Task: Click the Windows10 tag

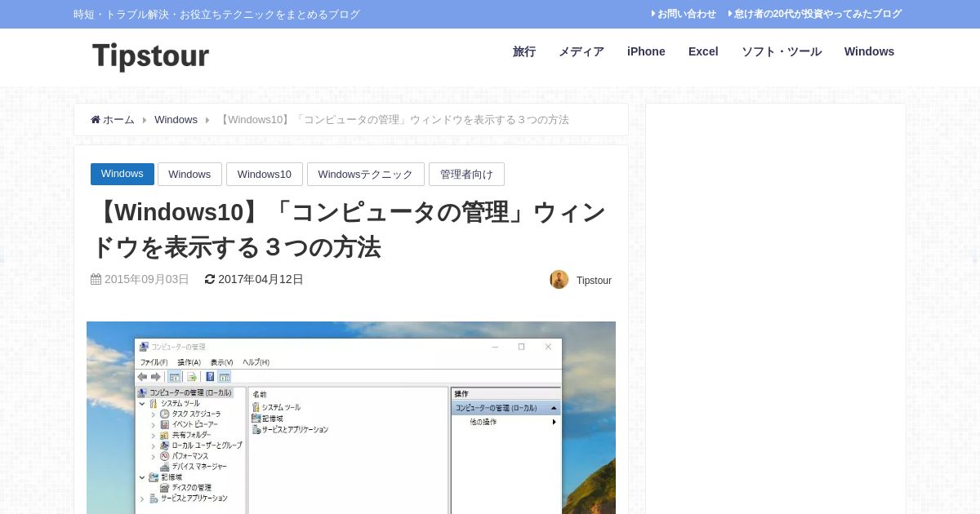Action: tap(265, 174)
